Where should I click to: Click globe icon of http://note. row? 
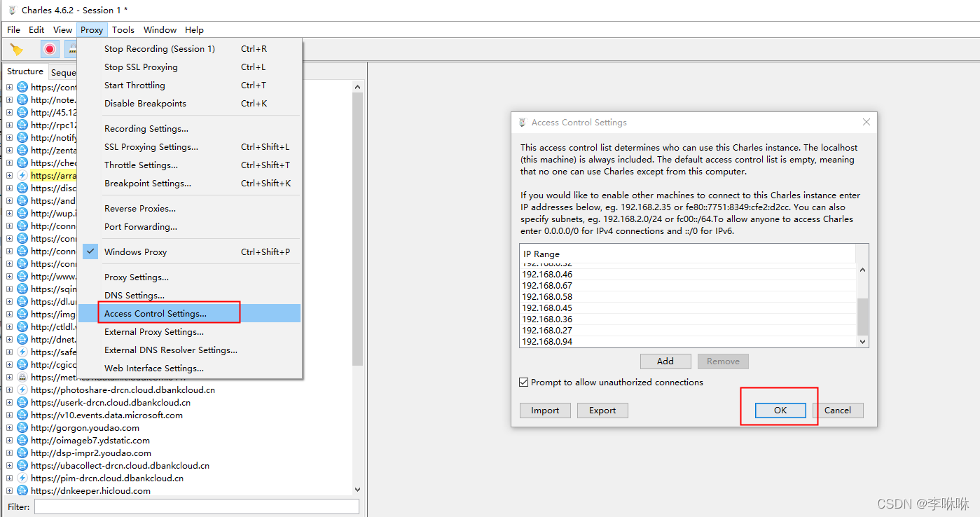pos(22,100)
